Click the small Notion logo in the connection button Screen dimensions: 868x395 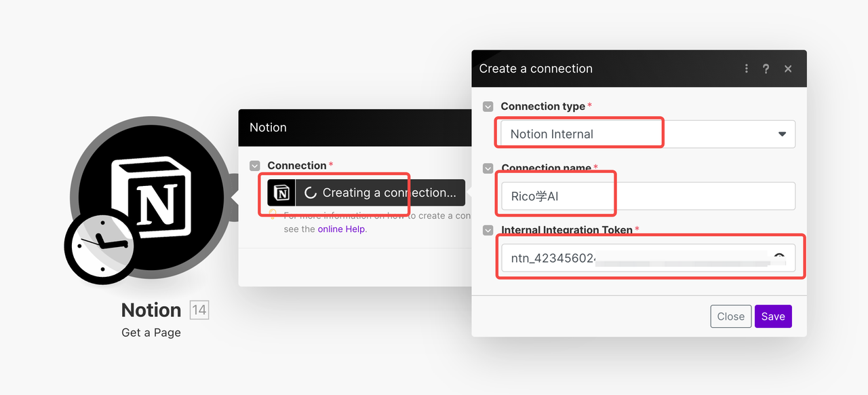[281, 193]
